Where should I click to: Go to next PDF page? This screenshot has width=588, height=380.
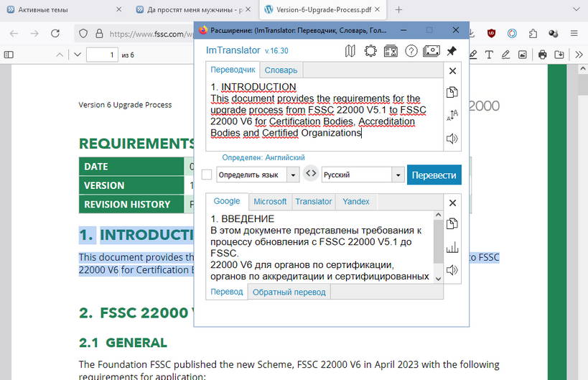[78, 55]
